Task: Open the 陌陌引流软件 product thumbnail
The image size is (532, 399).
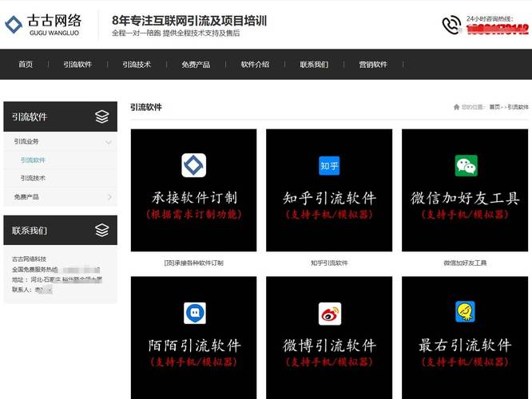Action: pos(194,338)
